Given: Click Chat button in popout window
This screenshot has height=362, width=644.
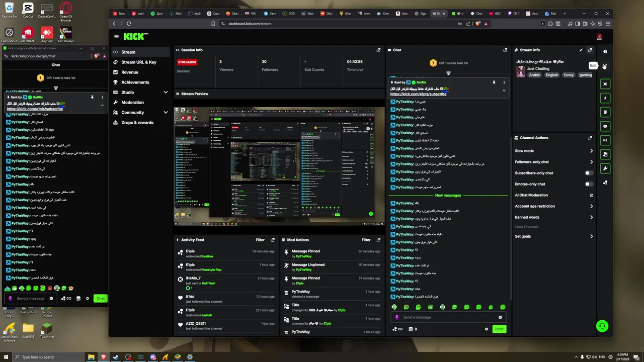Looking at the screenshot, I should 101,298.
